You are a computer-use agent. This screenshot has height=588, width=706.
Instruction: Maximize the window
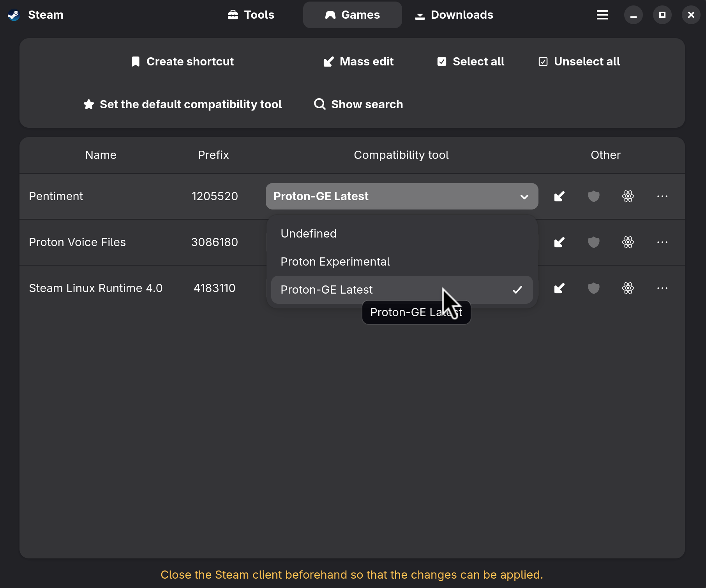662,15
